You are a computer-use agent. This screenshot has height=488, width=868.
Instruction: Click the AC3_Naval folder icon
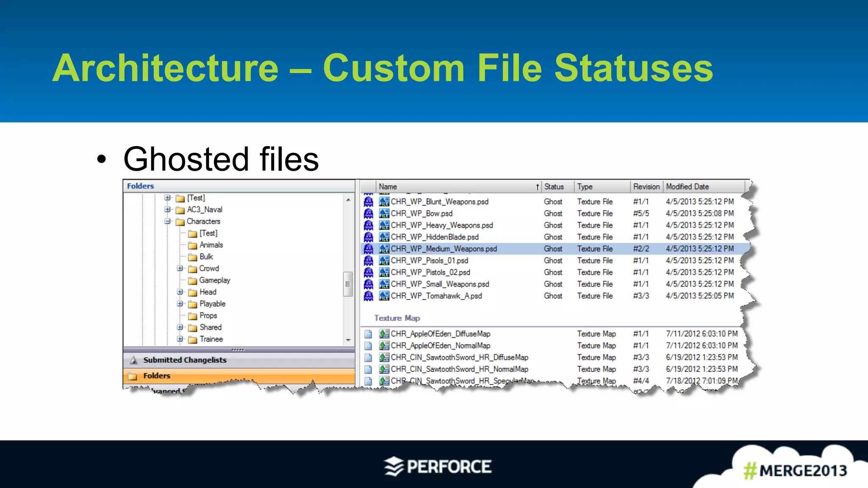180,210
